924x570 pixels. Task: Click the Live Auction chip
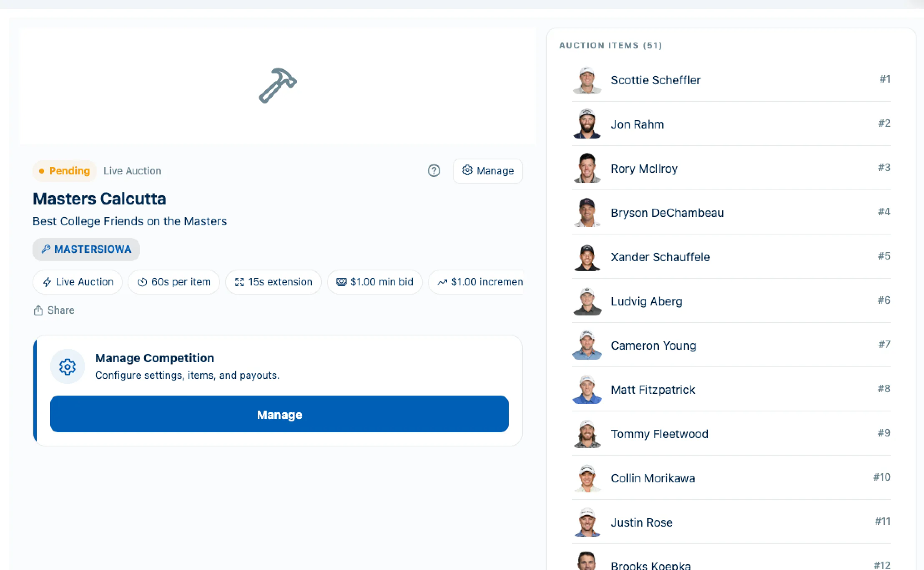78,282
